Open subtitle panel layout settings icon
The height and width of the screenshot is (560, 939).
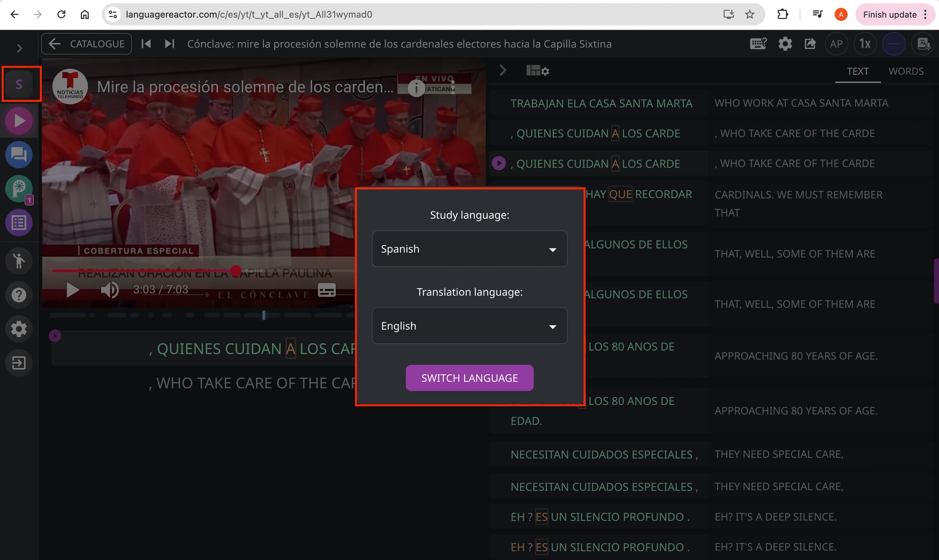coord(537,71)
